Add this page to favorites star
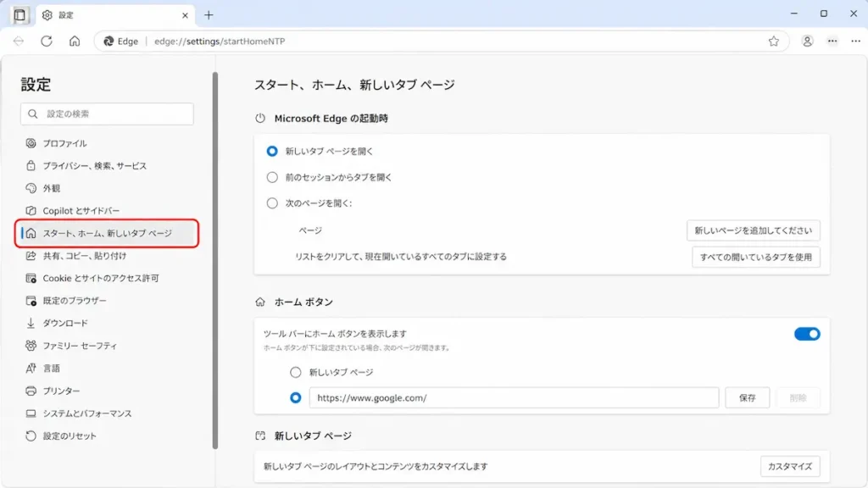 point(773,41)
